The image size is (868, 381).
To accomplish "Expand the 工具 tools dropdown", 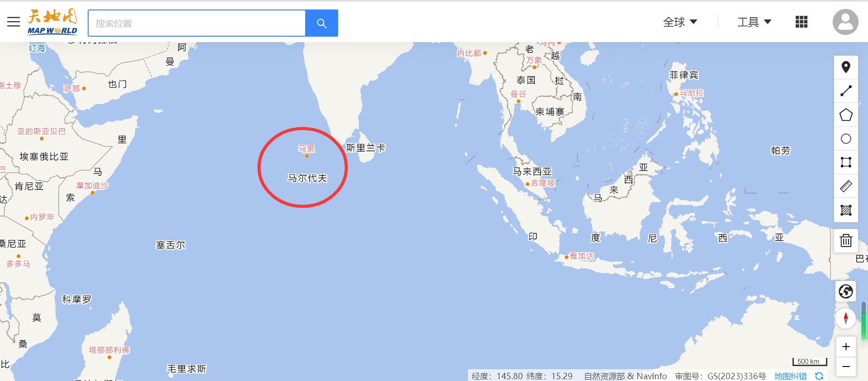I will tap(754, 22).
